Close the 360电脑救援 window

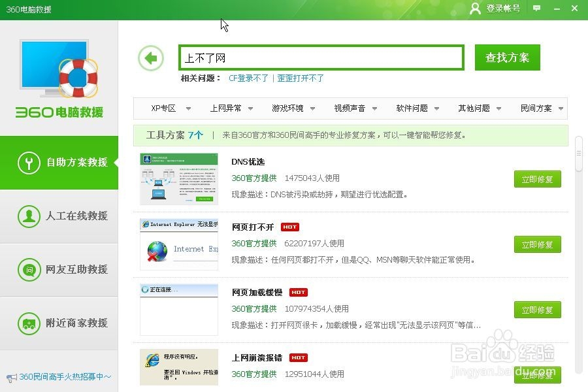(x=574, y=8)
